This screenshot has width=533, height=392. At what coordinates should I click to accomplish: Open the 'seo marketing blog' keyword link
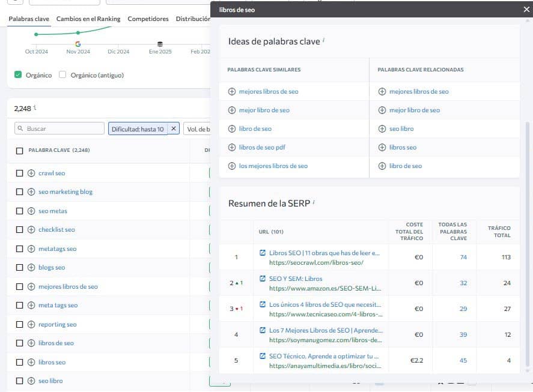pyautogui.click(x=65, y=191)
